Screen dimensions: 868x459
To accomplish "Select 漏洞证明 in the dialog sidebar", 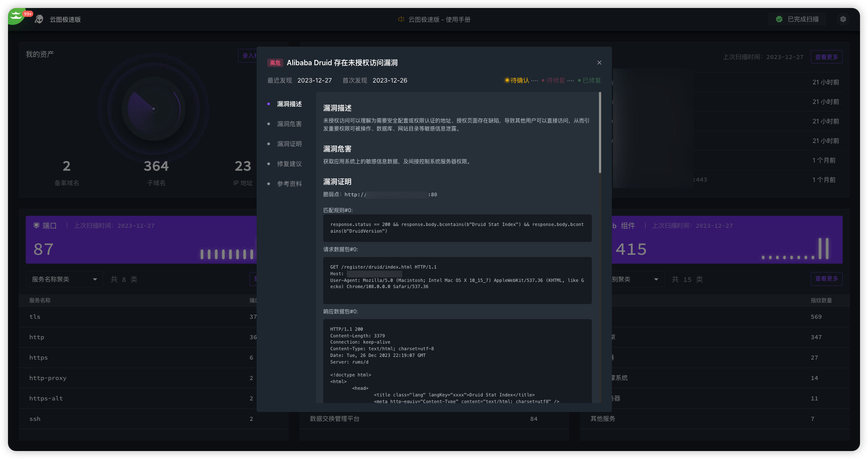I will 289,144.
